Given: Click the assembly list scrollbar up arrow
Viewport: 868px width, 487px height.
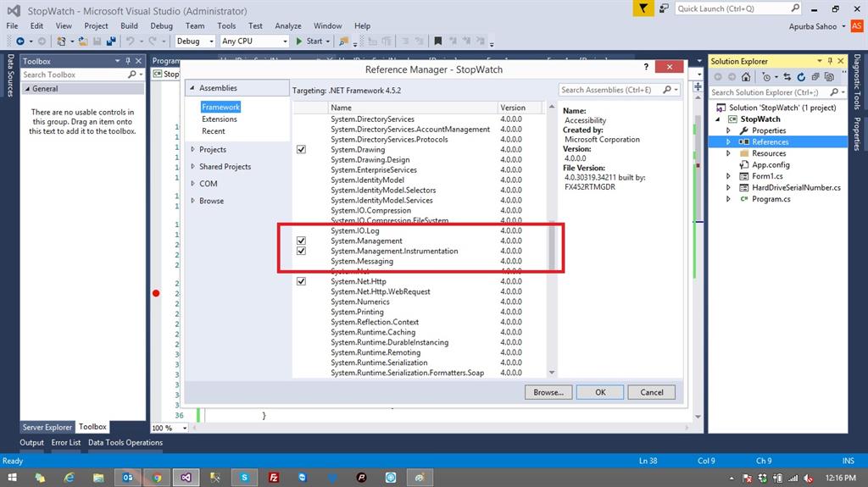Looking at the screenshot, I should coord(551,107).
